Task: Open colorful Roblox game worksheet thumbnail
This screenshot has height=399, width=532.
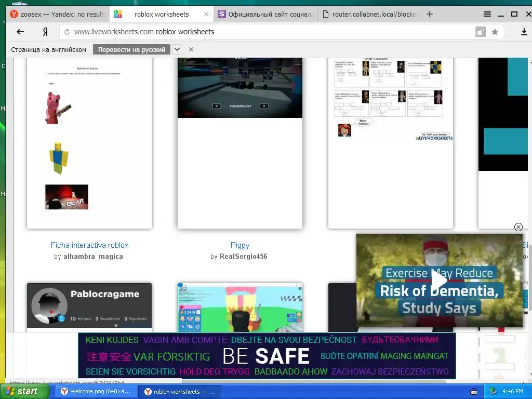Action: pos(240,308)
